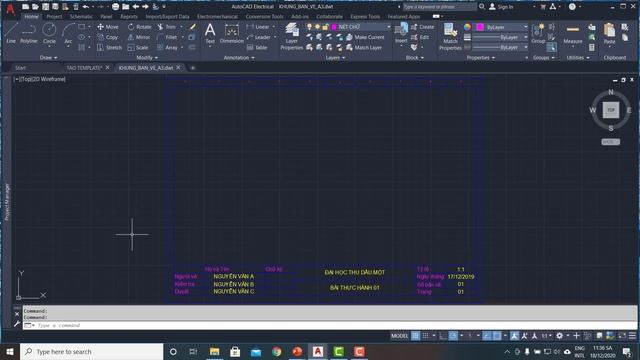Viewport: 640px width, 360px height.
Task: Expand the Annotation panel
Action: (239, 58)
